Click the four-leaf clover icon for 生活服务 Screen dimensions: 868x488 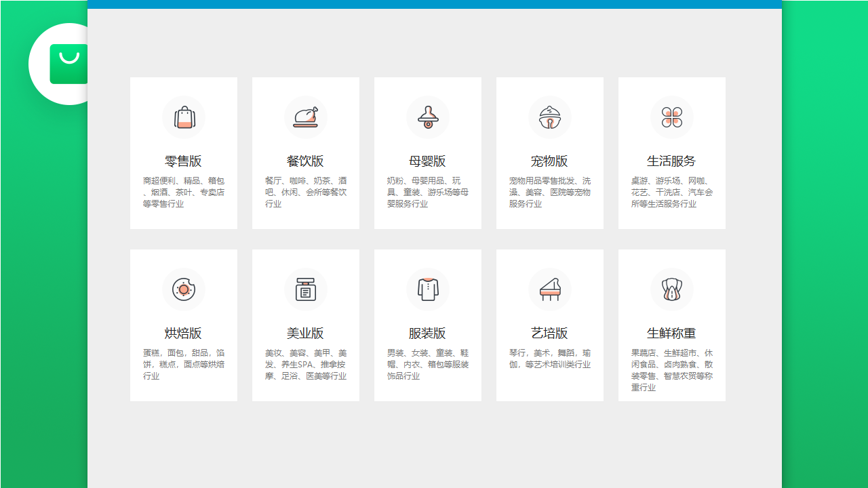[x=671, y=117]
